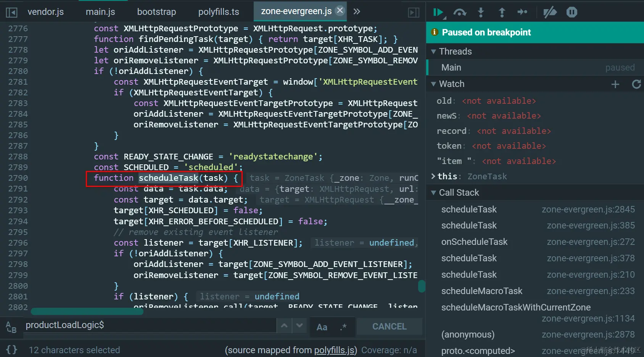Click the 'record' watch expression
644x357 pixels.
pyautogui.click(x=451, y=131)
